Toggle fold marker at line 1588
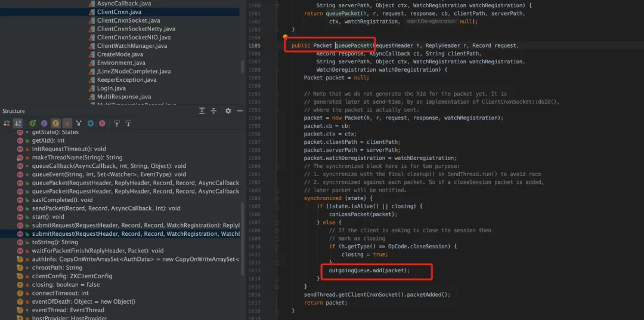Viewport: 644px width, 320px height. tap(277, 69)
